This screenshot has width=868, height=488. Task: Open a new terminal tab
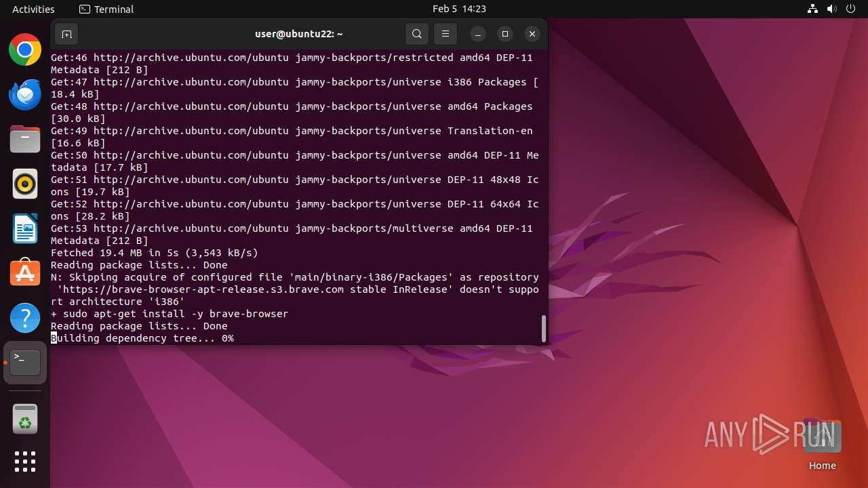[66, 34]
